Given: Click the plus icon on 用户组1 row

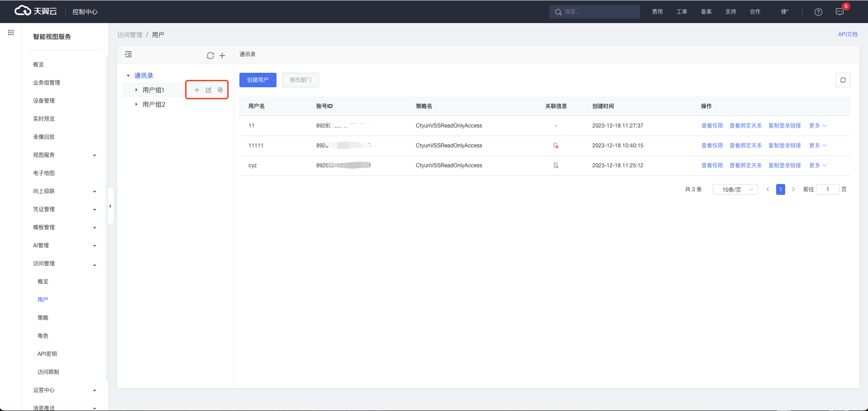Looking at the screenshot, I should [197, 90].
